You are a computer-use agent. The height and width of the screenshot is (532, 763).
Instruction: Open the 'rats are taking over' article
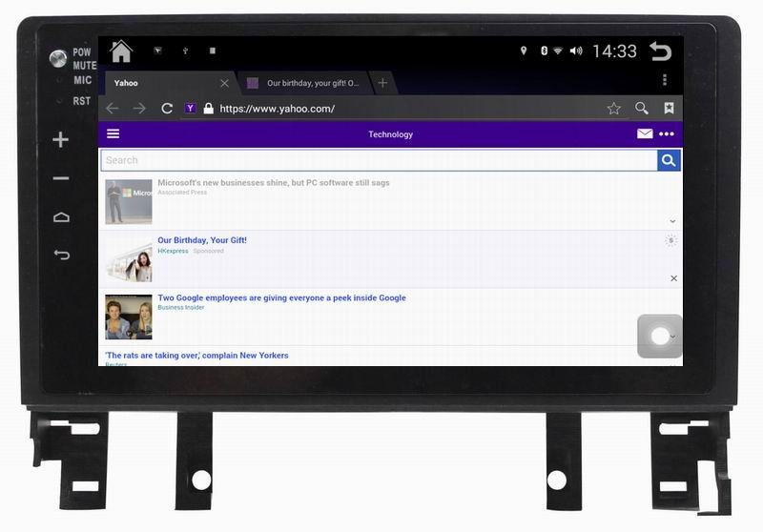pyautogui.click(x=196, y=356)
